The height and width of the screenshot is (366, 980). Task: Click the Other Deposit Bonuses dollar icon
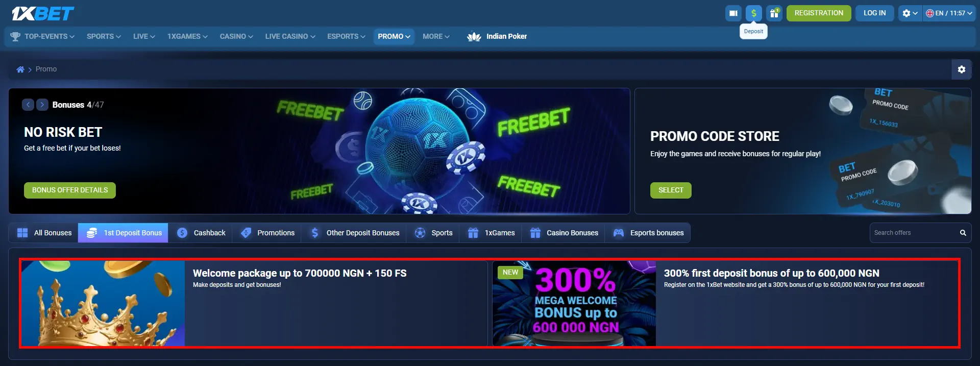point(315,233)
